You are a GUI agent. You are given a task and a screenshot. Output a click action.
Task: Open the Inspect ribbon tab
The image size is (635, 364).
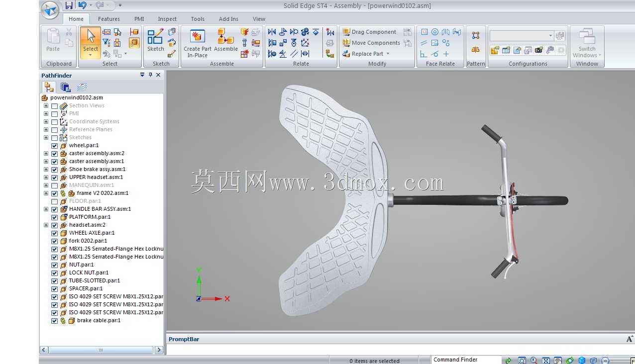167,19
